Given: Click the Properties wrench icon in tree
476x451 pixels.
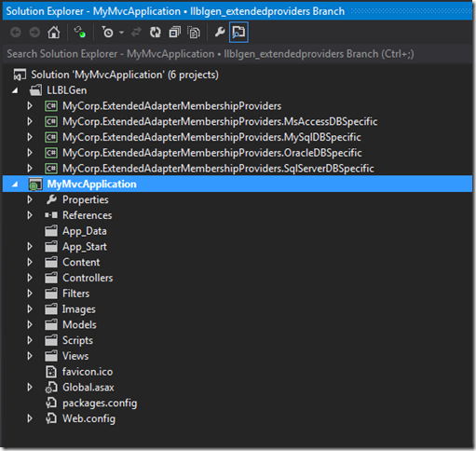Looking at the screenshot, I should 51,199.
